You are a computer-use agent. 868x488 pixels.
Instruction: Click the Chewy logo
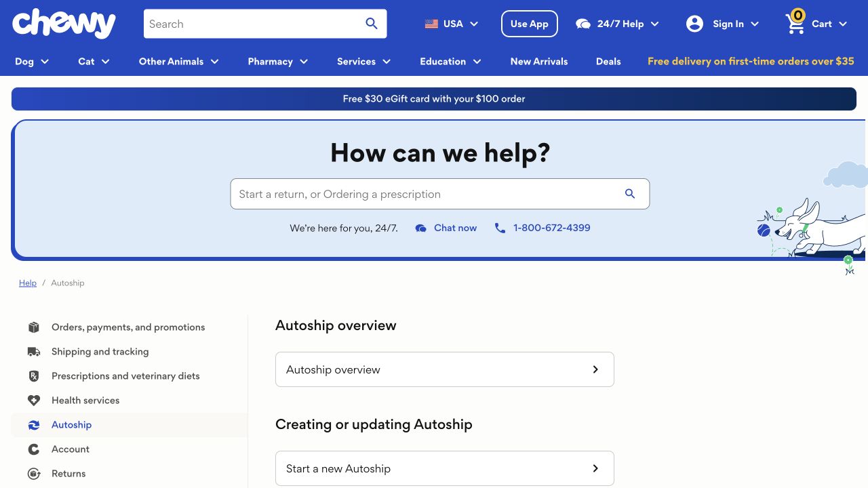[64, 24]
